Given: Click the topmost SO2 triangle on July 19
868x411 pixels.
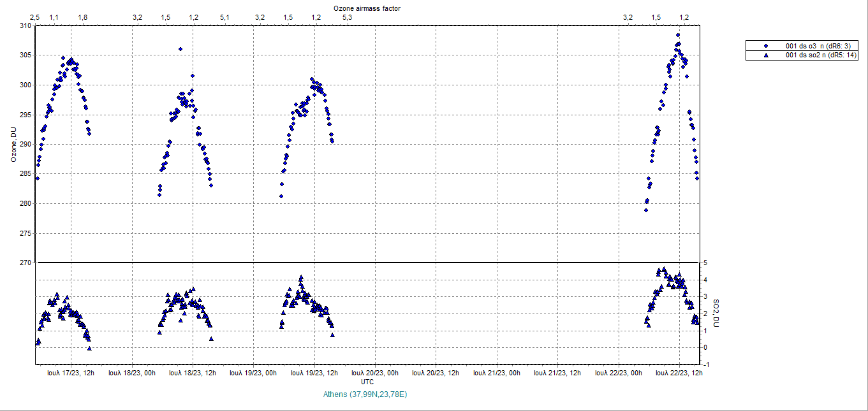Looking at the screenshot, I should tap(301, 278).
